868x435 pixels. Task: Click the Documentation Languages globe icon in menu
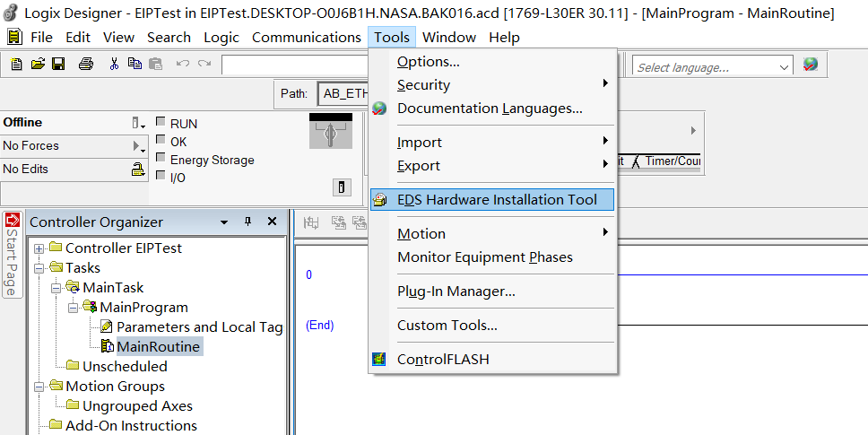pos(379,109)
